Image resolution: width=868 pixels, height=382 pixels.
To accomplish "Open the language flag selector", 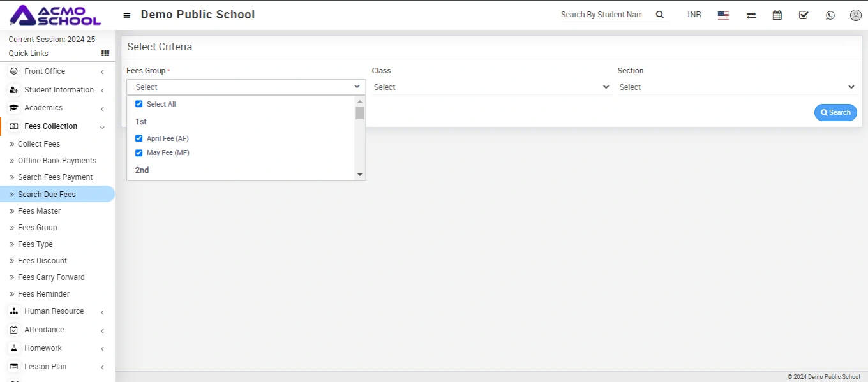I will click(x=723, y=15).
